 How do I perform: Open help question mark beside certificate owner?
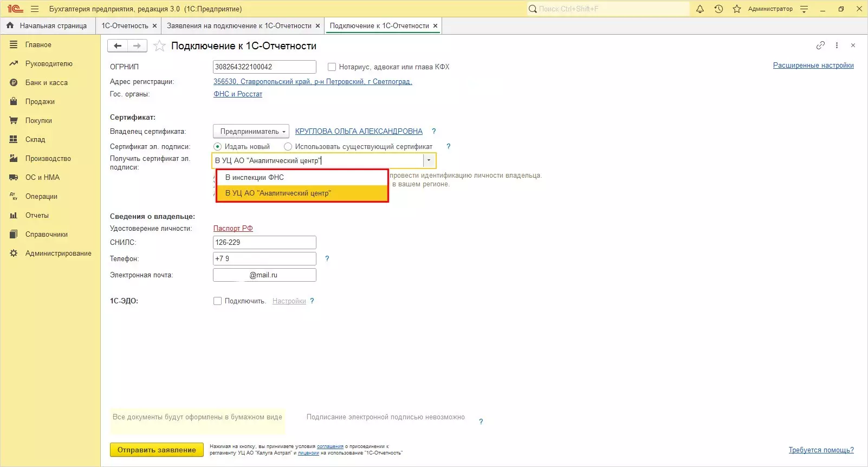tap(433, 131)
